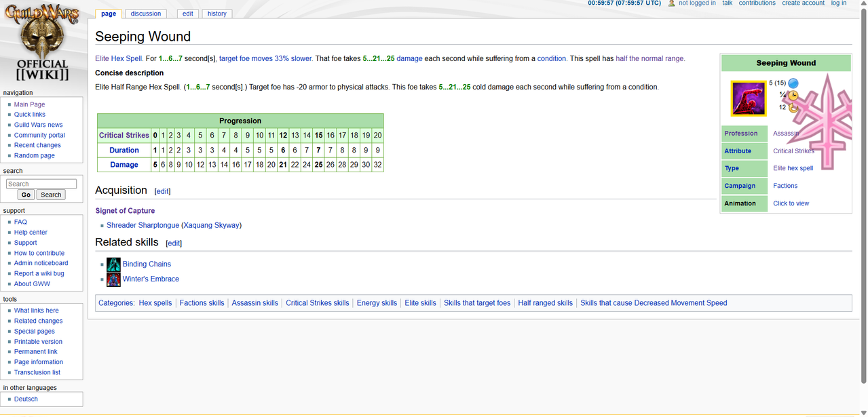Screen dimensions: 868x417
Task: Open Random page link
Action: pyautogui.click(x=35, y=155)
